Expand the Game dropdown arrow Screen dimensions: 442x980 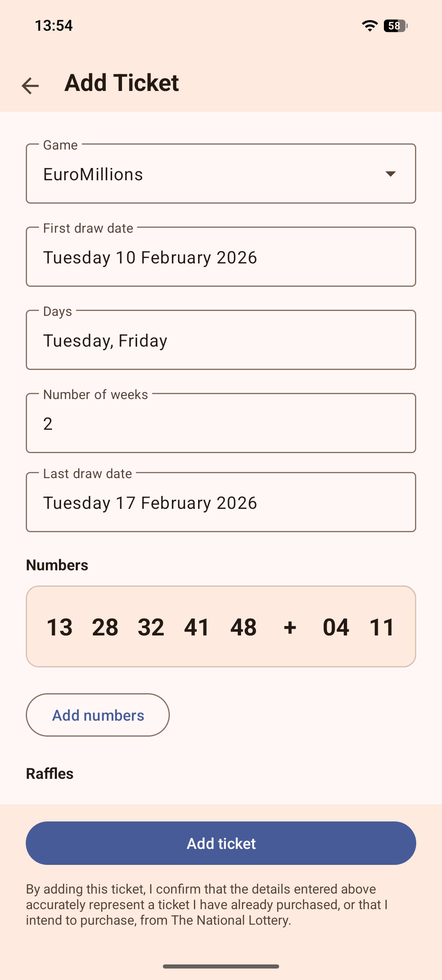pyautogui.click(x=390, y=174)
